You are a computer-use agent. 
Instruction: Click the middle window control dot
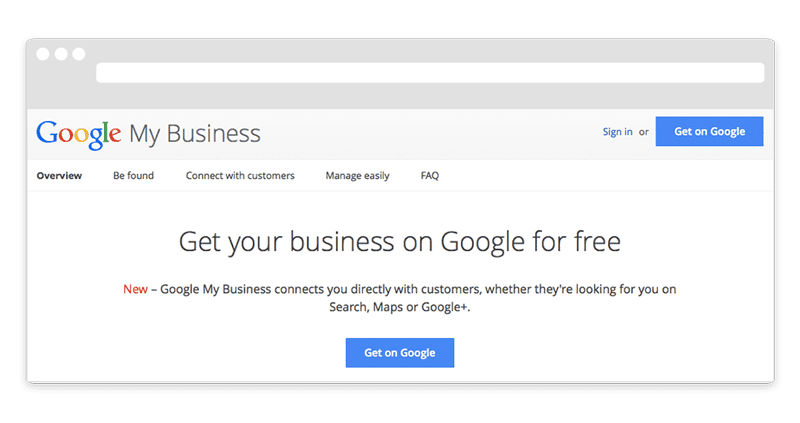coord(61,54)
